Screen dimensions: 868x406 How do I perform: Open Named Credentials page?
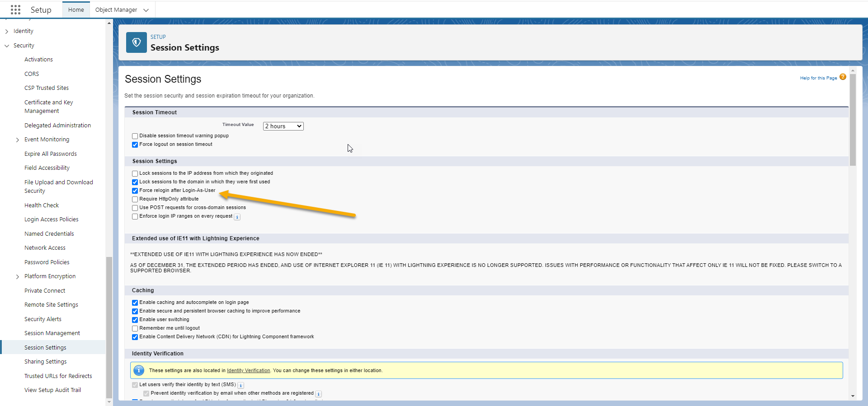click(x=49, y=234)
